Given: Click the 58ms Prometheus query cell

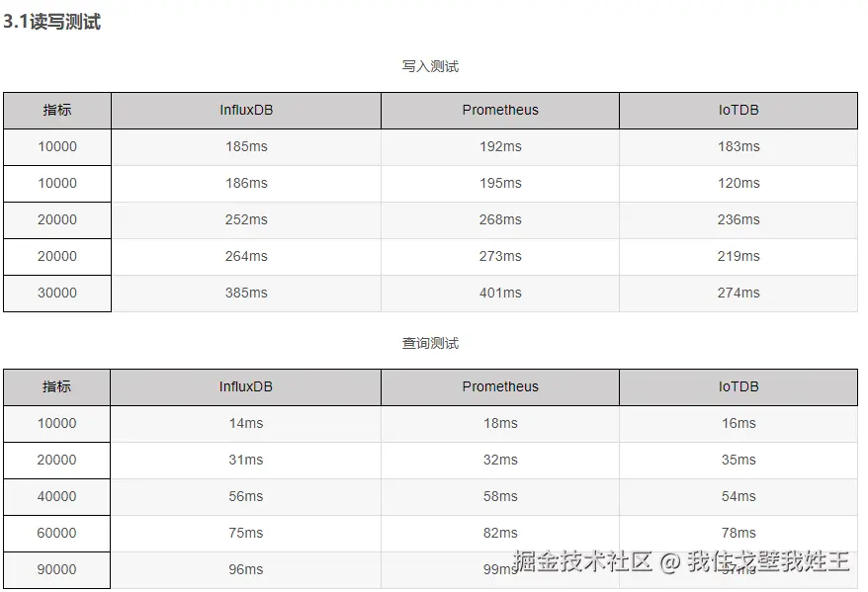Looking at the screenshot, I should 500,496.
